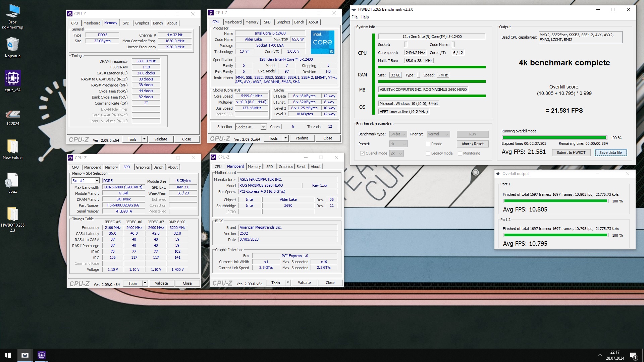Click Save data file button
Image resolution: width=644 pixels, height=362 pixels.
click(x=610, y=153)
